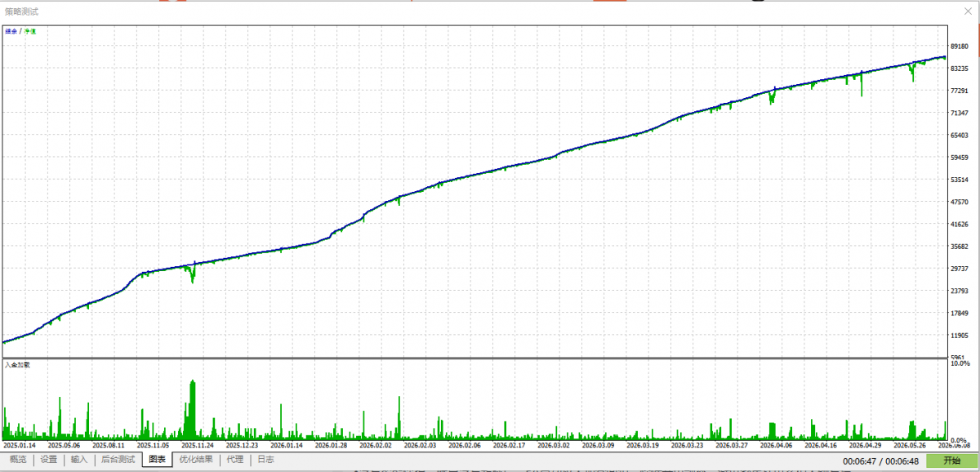
Task: Click the elapsed time 00:06:47 / 00:06:48
Action: [881, 461]
